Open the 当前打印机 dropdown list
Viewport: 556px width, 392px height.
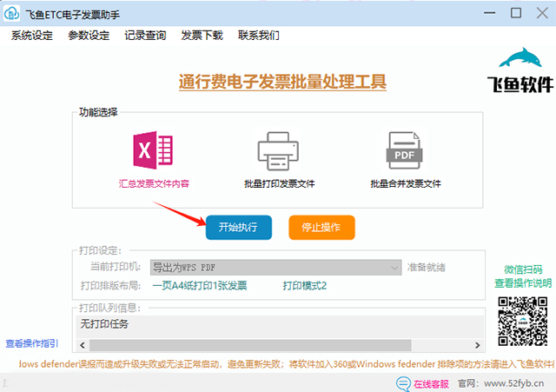[276, 268]
